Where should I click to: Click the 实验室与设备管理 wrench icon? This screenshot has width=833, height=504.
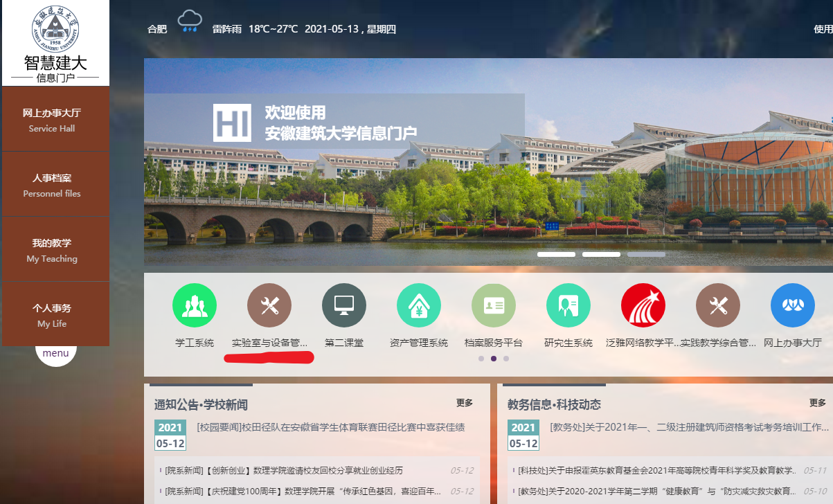tap(269, 305)
